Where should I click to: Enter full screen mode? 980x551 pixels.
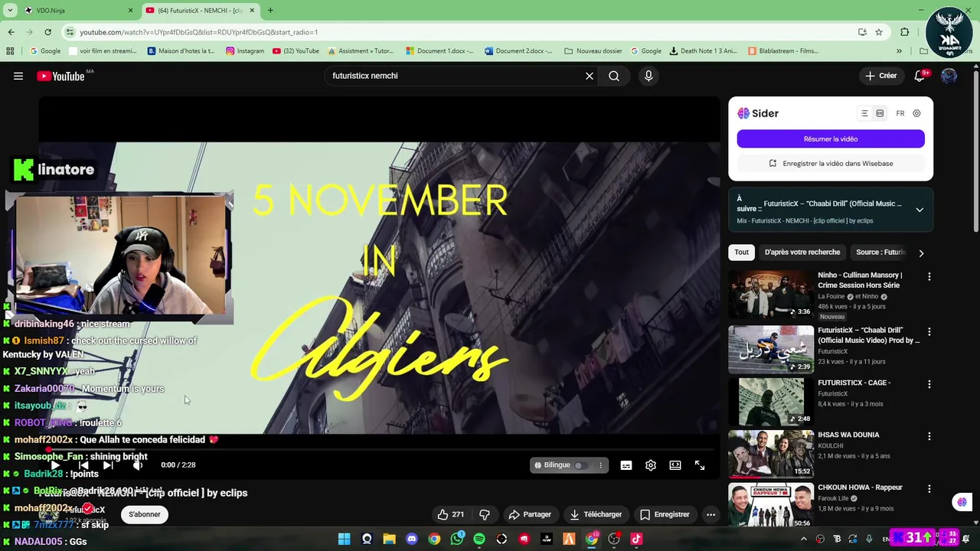point(700,465)
